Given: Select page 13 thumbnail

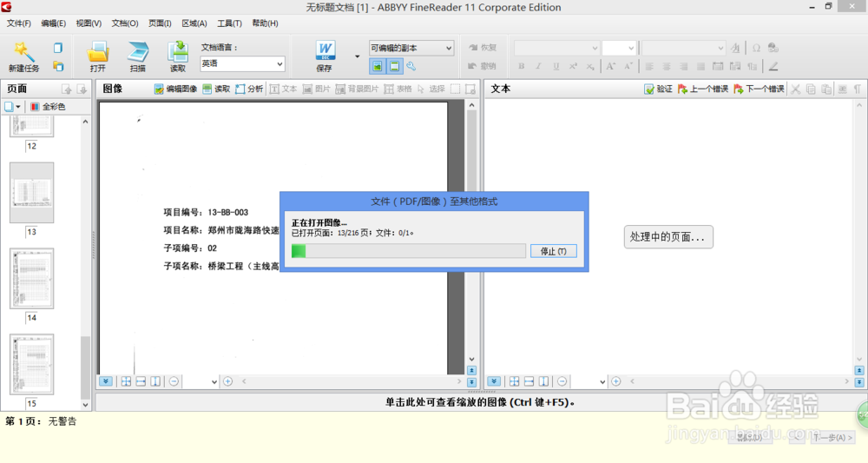Looking at the screenshot, I should point(31,192).
